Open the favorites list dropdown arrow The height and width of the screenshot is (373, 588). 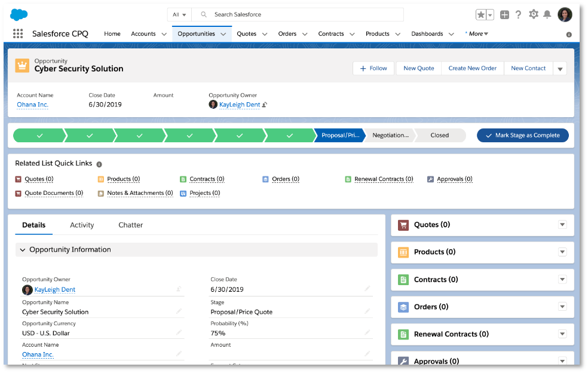click(x=490, y=15)
